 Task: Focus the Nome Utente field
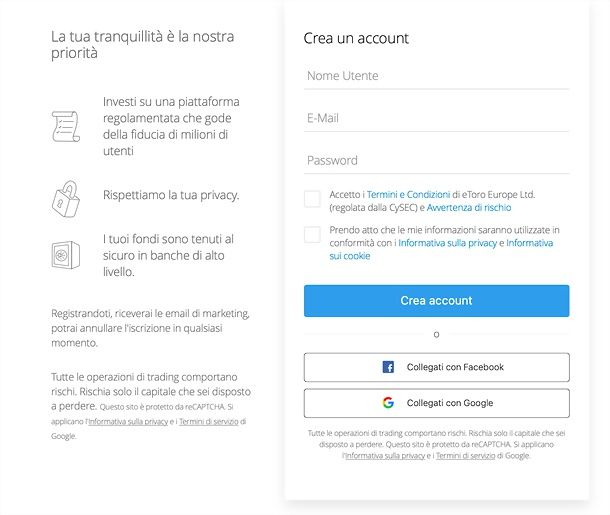pyautogui.click(x=436, y=76)
